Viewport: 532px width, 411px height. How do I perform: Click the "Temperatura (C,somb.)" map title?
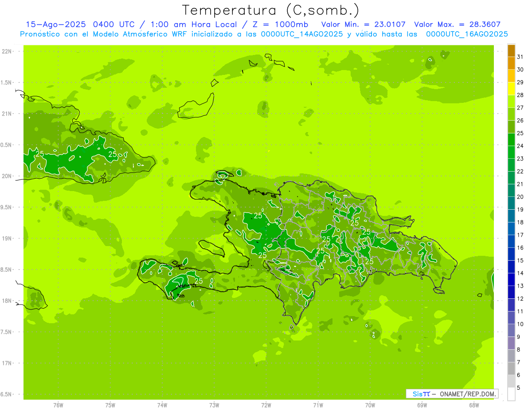point(271,10)
